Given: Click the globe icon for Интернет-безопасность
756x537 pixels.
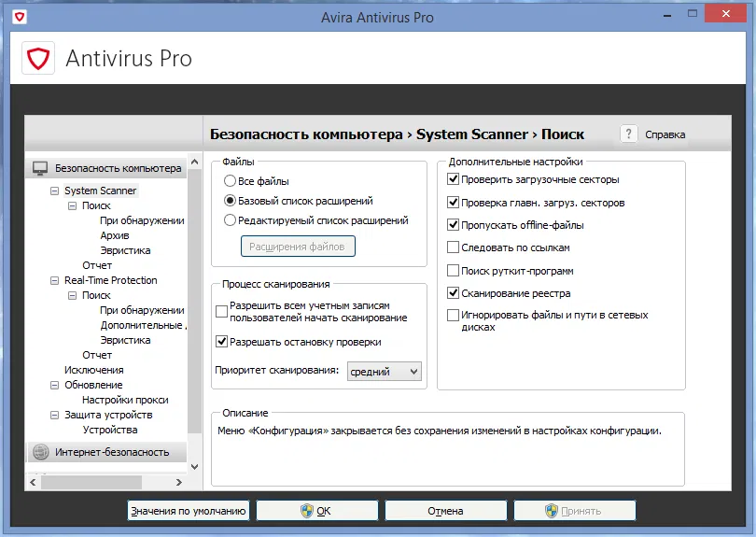Looking at the screenshot, I should click(x=40, y=452).
